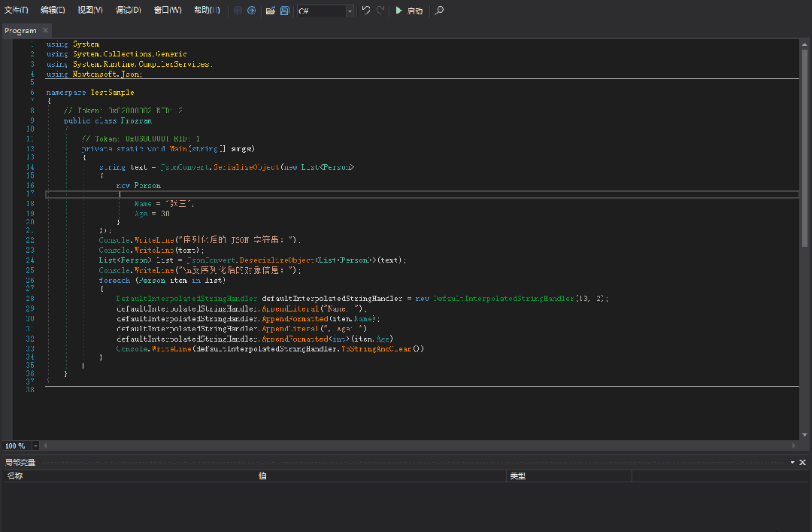Close the 局部变量 locals panel
This screenshot has width=812, height=532.
click(x=802, y=462)
